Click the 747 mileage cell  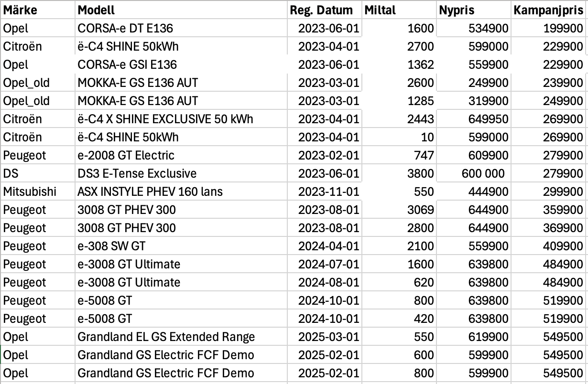(399, 155)
